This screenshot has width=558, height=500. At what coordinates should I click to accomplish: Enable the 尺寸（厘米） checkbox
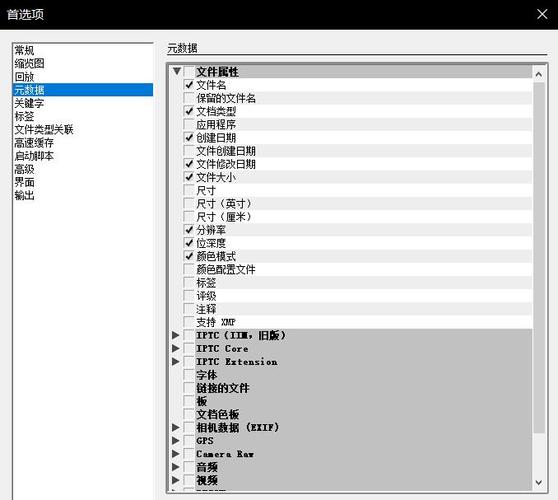click(189, 216)
